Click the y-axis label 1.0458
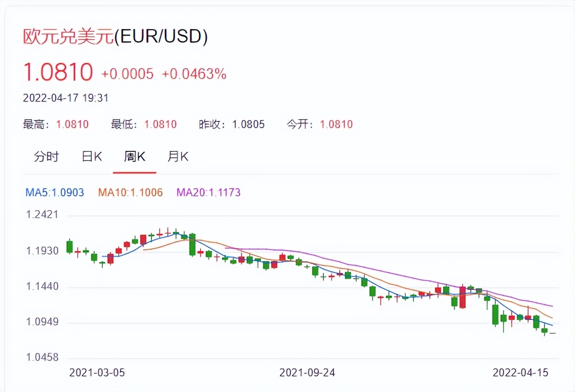Screen dimensions: 575x392 [43, 357]
